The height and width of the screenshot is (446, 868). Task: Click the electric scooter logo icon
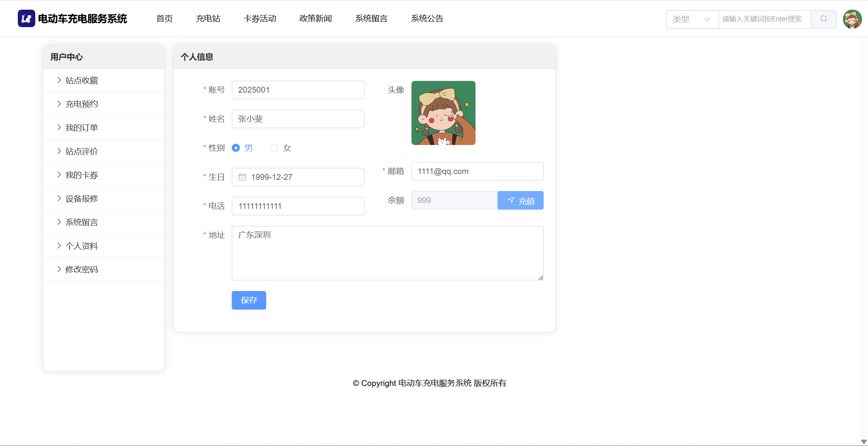pyautogui.click(x=26, y=19)
